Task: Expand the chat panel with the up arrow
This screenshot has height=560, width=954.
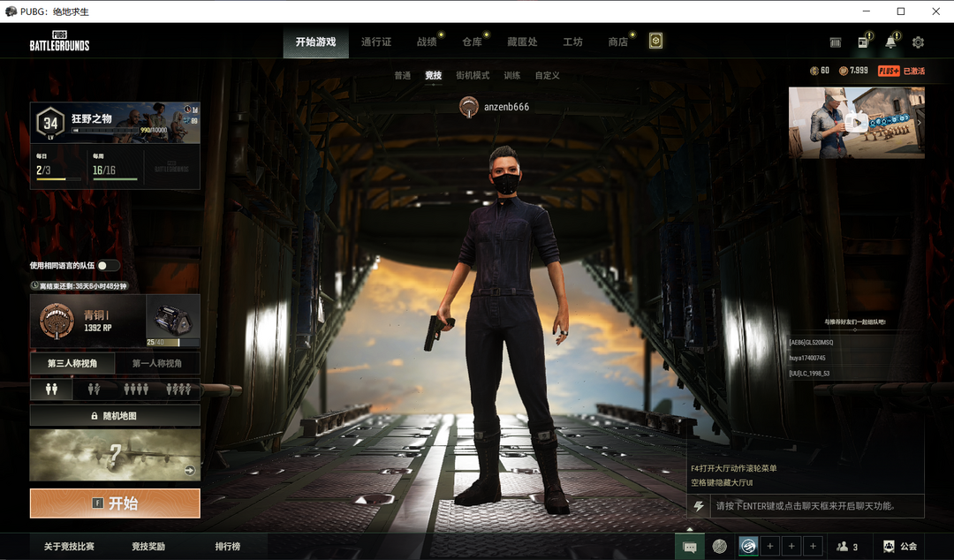Action: tap(689, 529)
